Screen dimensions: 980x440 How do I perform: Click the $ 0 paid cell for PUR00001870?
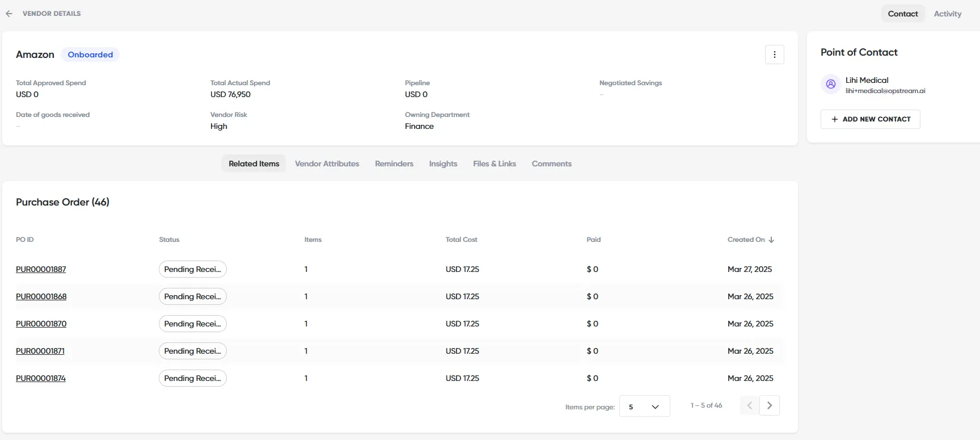592,324
